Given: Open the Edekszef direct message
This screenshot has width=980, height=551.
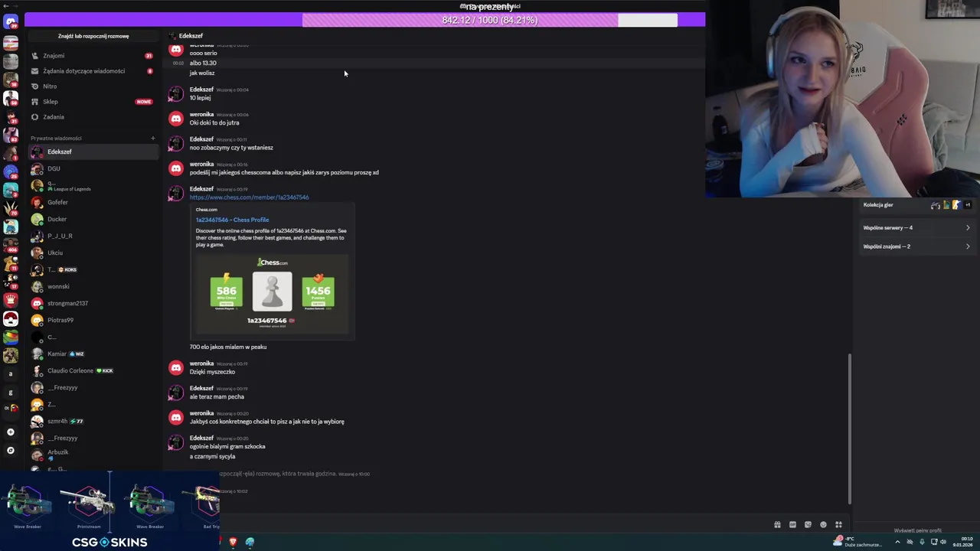Looking at the screenshot, I should click(x=93, y=152).
